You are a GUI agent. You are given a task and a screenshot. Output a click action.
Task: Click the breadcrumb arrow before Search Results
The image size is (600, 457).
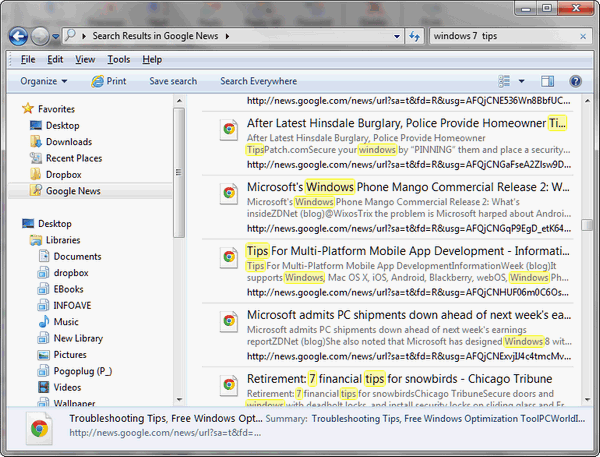[84, 36]
